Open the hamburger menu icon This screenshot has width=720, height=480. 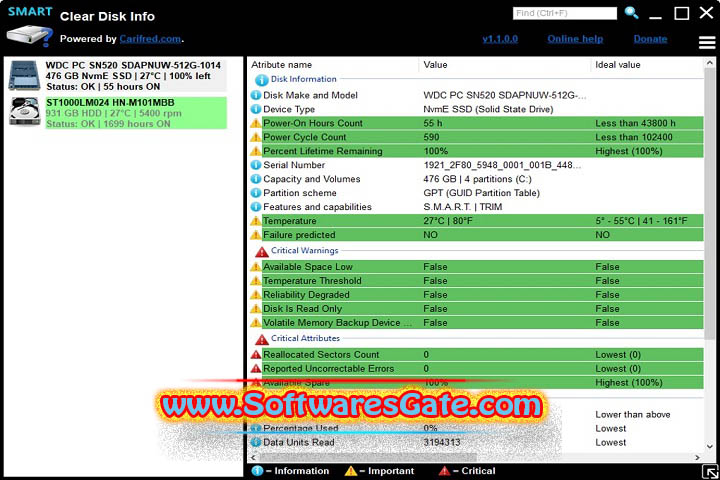click(x=707, y=42)
